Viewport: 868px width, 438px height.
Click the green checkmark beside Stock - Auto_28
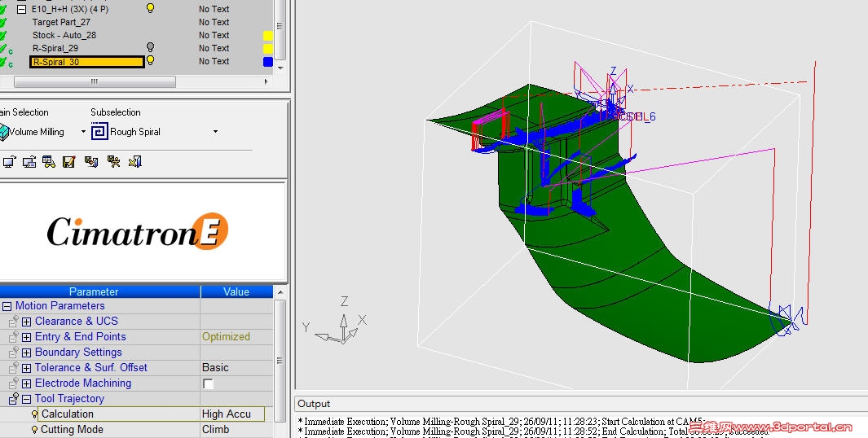(x=3, y=35)
